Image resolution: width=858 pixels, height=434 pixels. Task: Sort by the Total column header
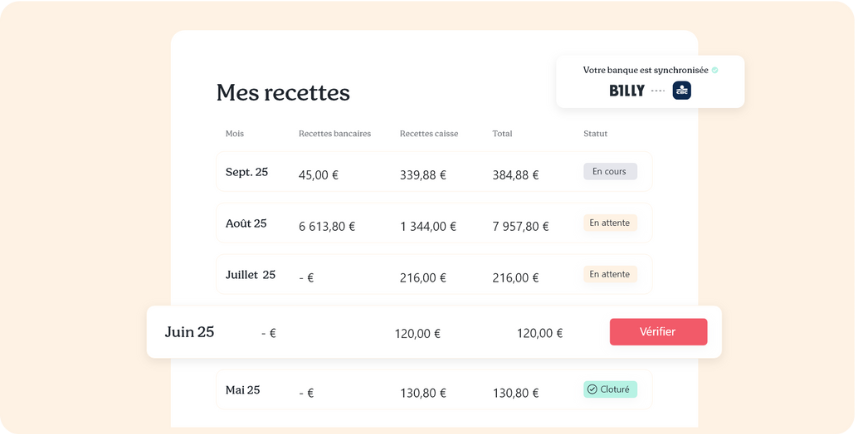pyautogui.click(x=502, y=133)
